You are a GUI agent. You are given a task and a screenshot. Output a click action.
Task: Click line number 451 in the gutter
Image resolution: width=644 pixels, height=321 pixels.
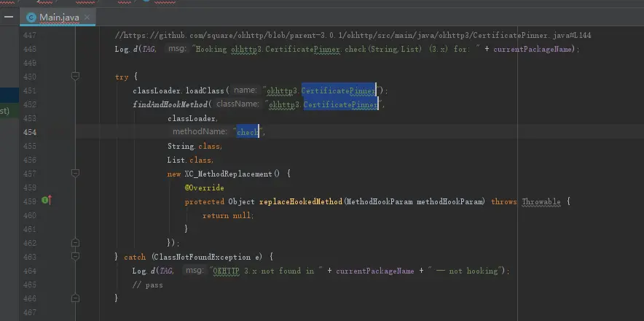point(30,90)
